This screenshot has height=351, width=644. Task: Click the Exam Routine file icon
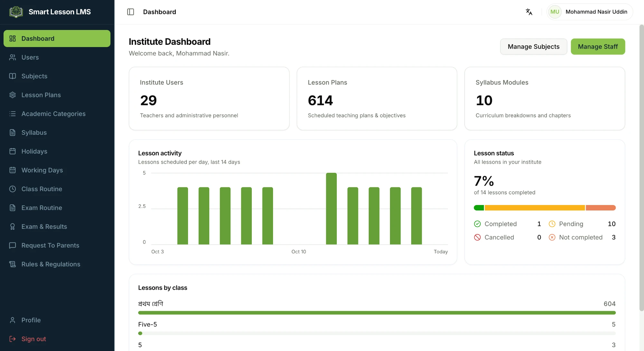13,208
